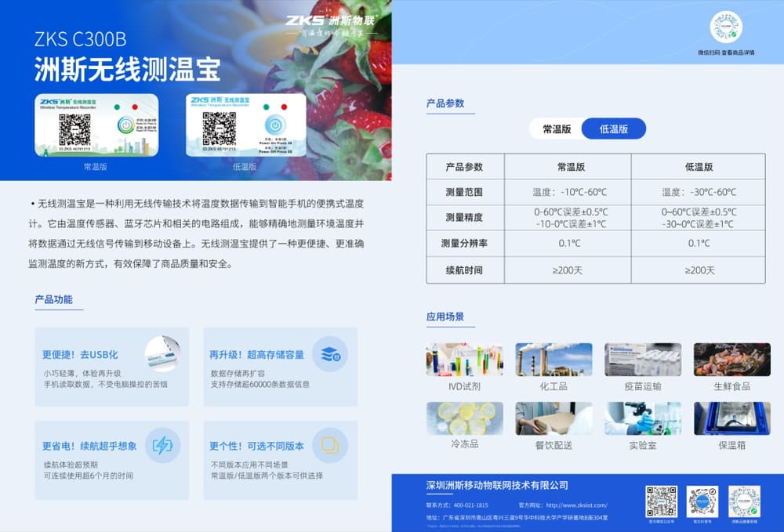Open the 生鲜食品 scenario thumbnail
Image resolution: width=784 pixels, height=532 pixels.
(x=732, y=360)
